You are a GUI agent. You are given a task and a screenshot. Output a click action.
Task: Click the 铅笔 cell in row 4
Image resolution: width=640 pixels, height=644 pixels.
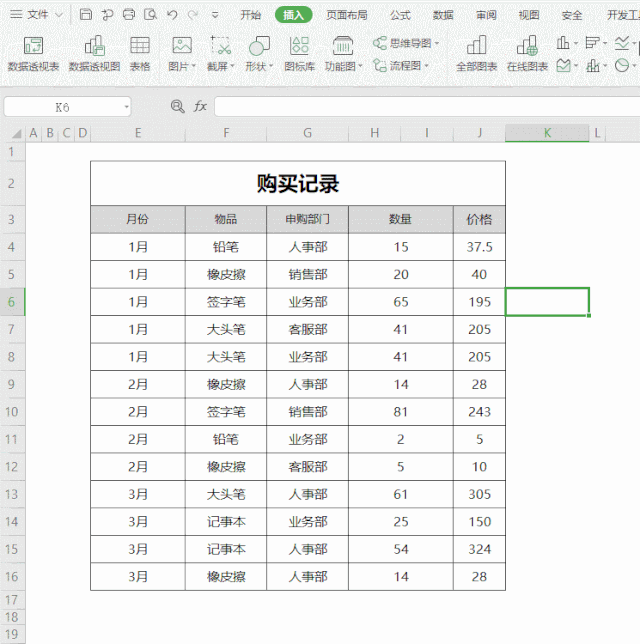tap(226, 247)
